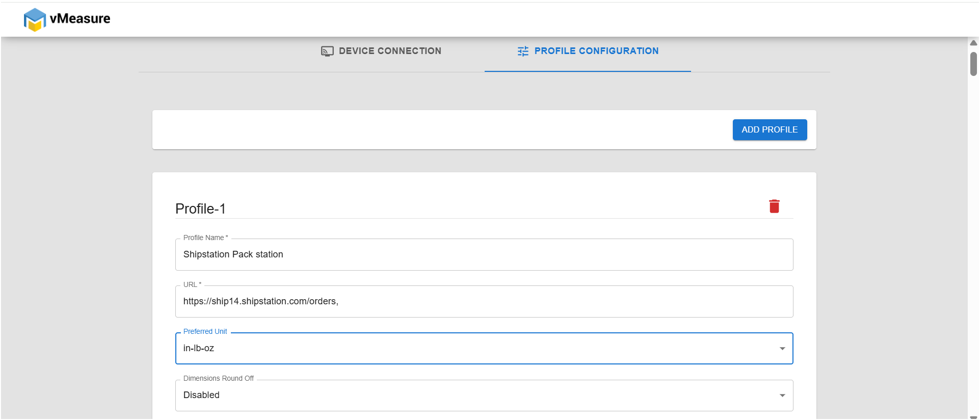980x420 pixels.
Task: Open the Preferred Unit dropdown
Action: pos(484,349)
